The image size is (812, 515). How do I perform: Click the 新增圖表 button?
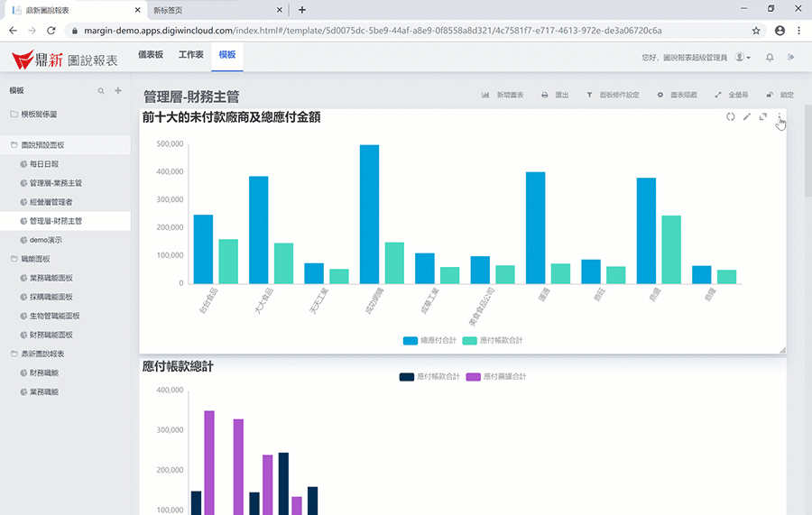(x=503, y=95)
